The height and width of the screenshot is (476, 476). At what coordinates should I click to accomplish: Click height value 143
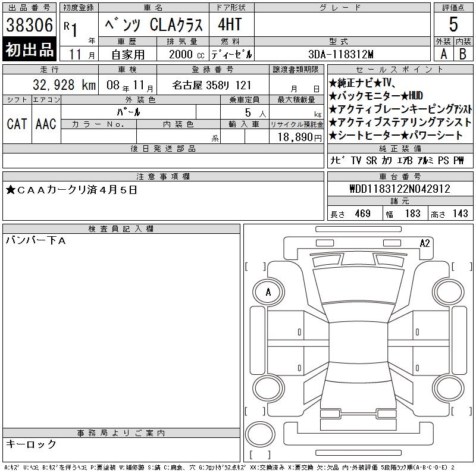(460, 214)
